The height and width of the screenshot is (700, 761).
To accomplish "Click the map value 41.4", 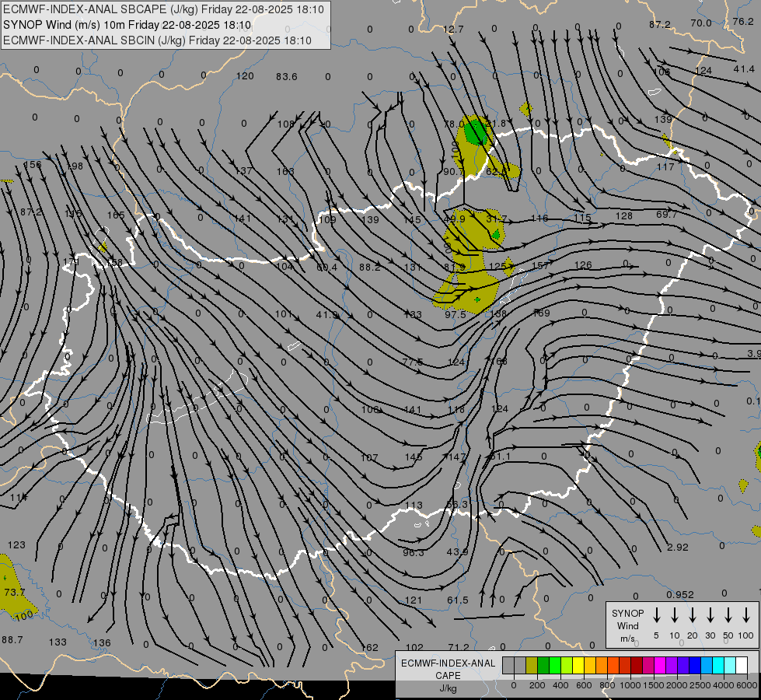I will tap(744, 69).
